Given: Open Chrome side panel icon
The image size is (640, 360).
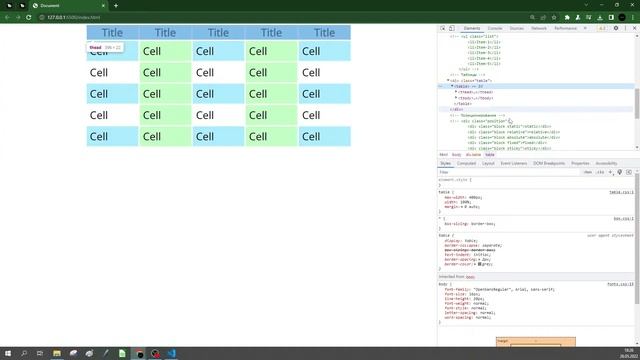Looking at the screenshot, I should [x=611, y=18].
